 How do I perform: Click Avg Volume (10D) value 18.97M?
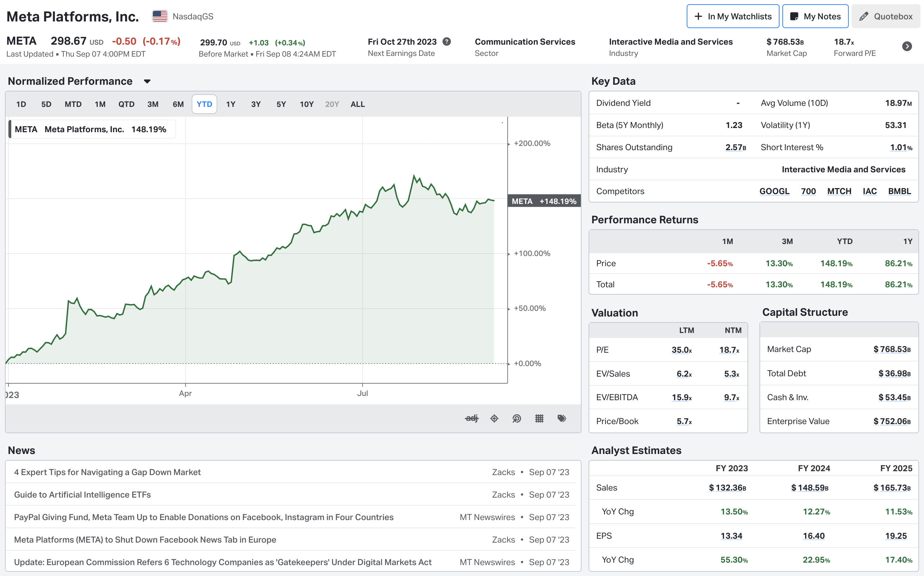point(898,103)
